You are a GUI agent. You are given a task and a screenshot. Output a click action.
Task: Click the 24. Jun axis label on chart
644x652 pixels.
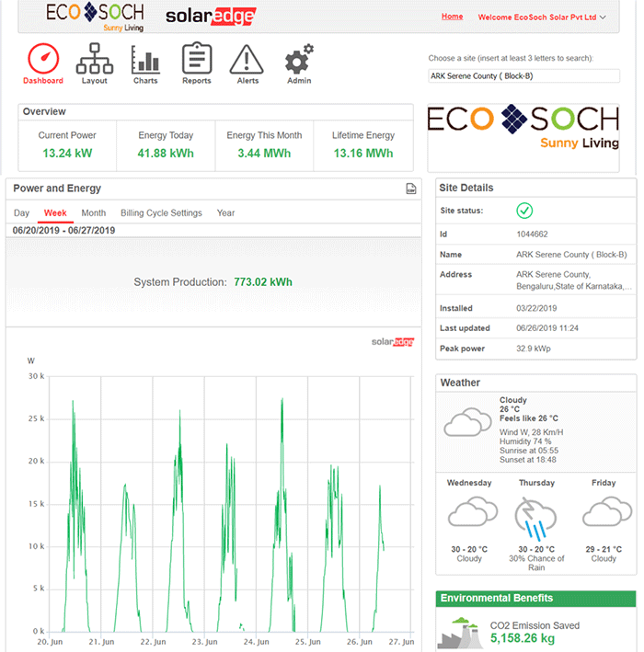(x=257, y=642)
